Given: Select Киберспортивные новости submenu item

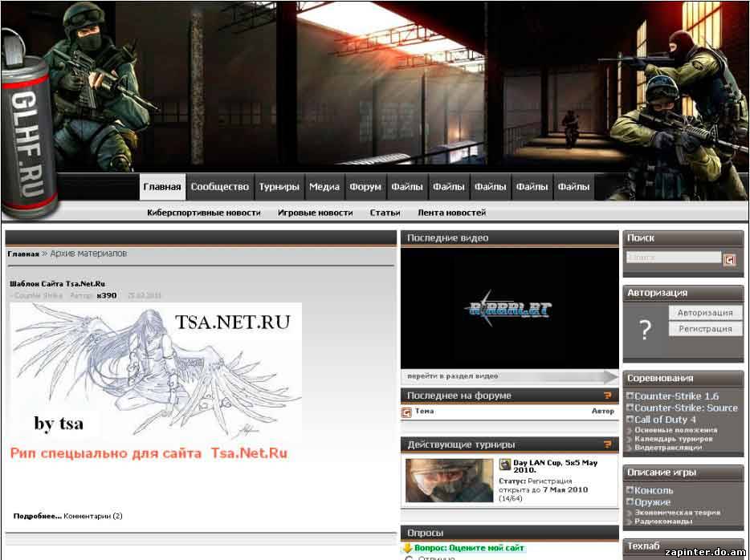Looking at the screenshot, I should coord(204,213).
